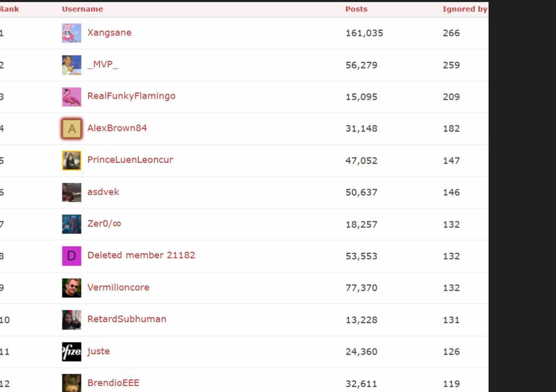Click the Username column header
This screenshot has height=392, width=556.
coord(82,9)
